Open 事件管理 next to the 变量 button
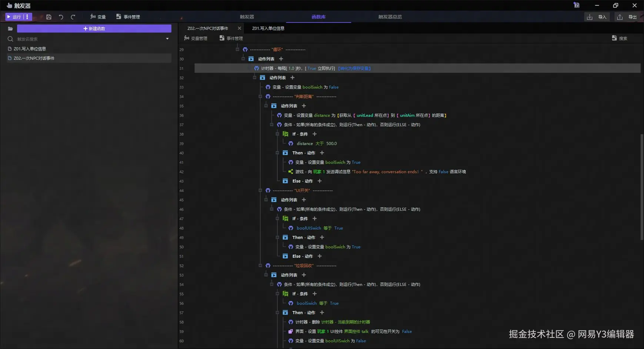 (128, 17)
